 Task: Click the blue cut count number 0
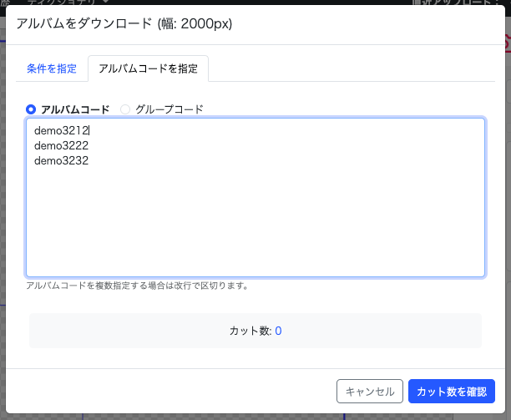pos(278,331)
